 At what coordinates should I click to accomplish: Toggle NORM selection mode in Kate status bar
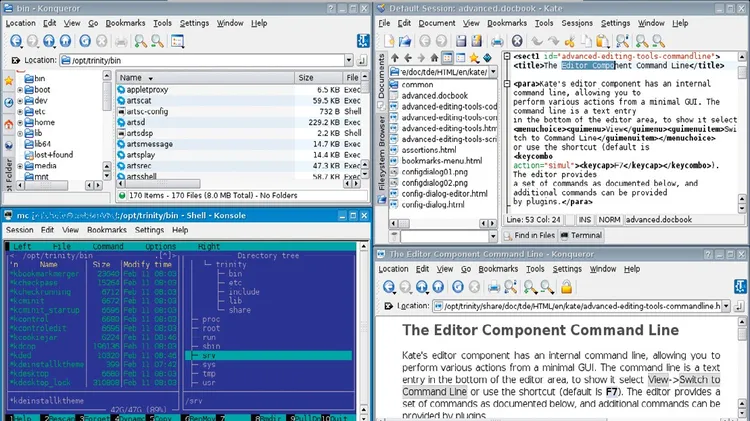[x=609, y=220]
